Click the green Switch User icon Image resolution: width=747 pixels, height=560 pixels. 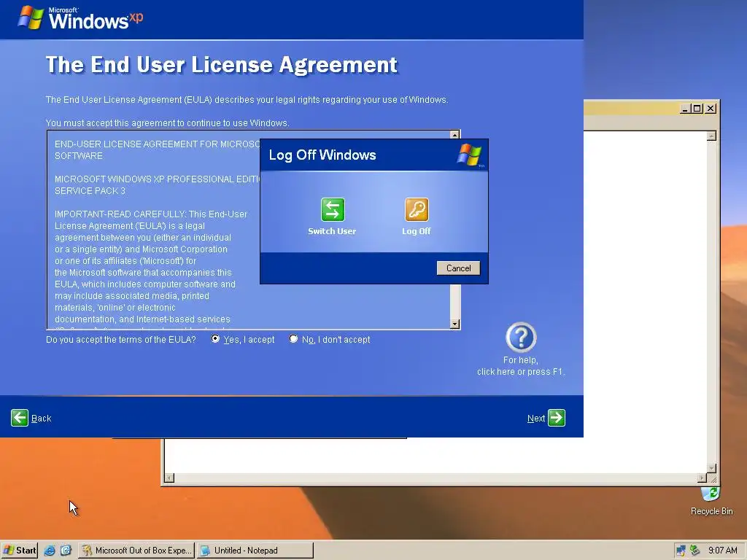point(333,209)
